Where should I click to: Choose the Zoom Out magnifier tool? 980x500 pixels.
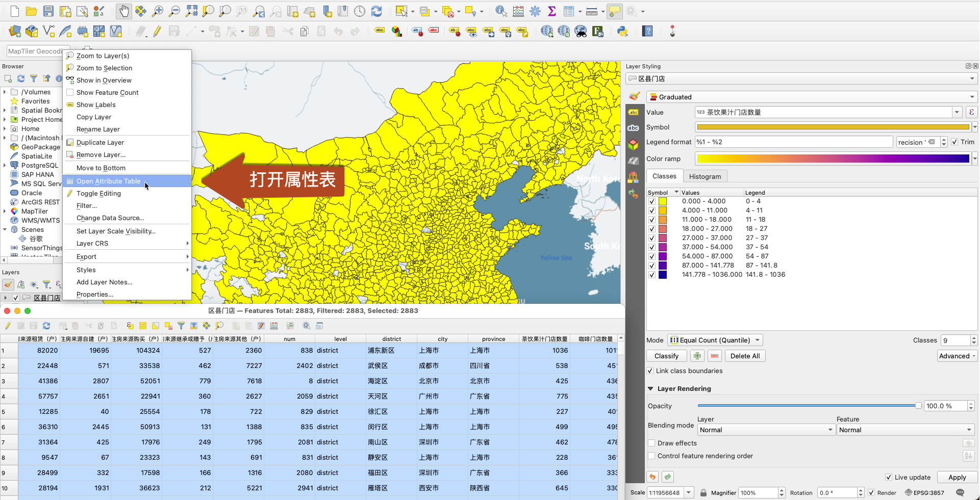click(x=174, y=11)
